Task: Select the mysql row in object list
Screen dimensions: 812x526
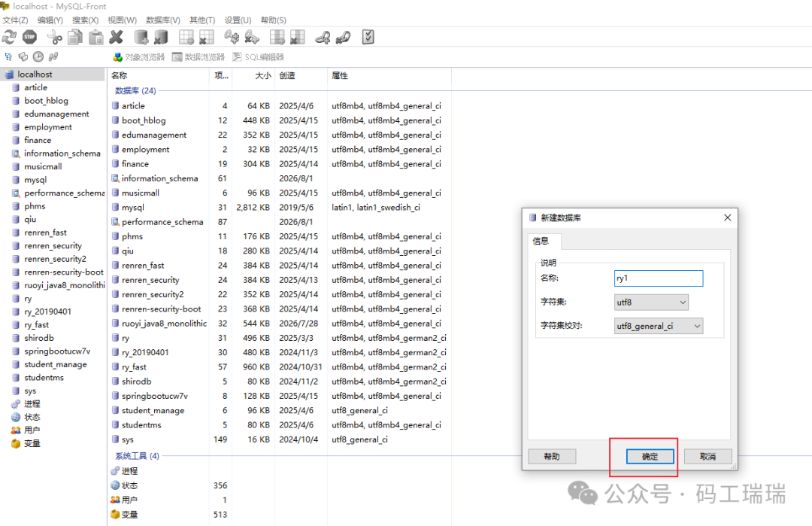Action: click(x=279, y=207)
